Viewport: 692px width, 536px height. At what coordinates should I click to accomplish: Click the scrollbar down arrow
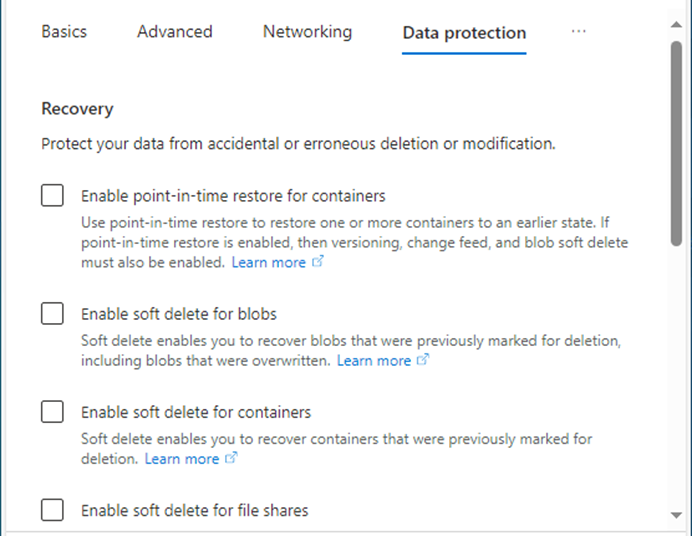[x=676, y=515]
